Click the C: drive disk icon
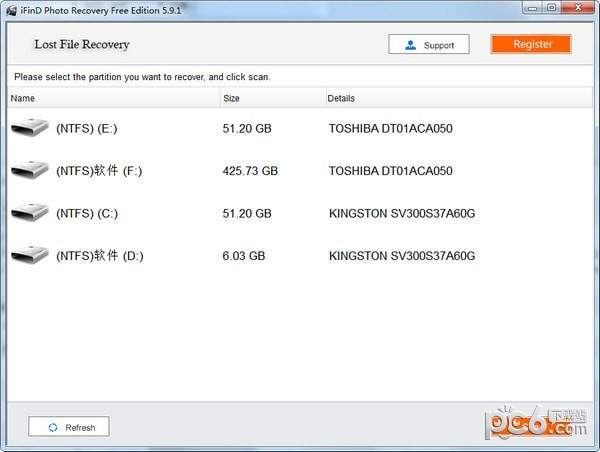 coord(30,213)
